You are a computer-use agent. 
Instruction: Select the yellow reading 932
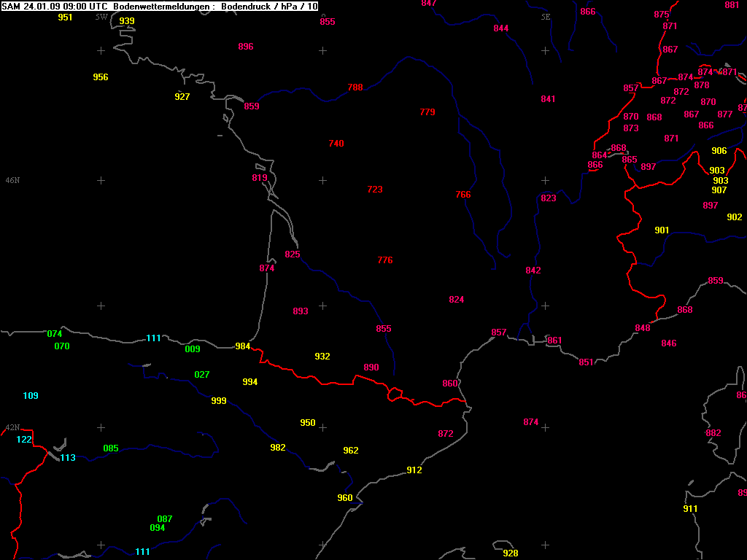click(x=322, y=357)
